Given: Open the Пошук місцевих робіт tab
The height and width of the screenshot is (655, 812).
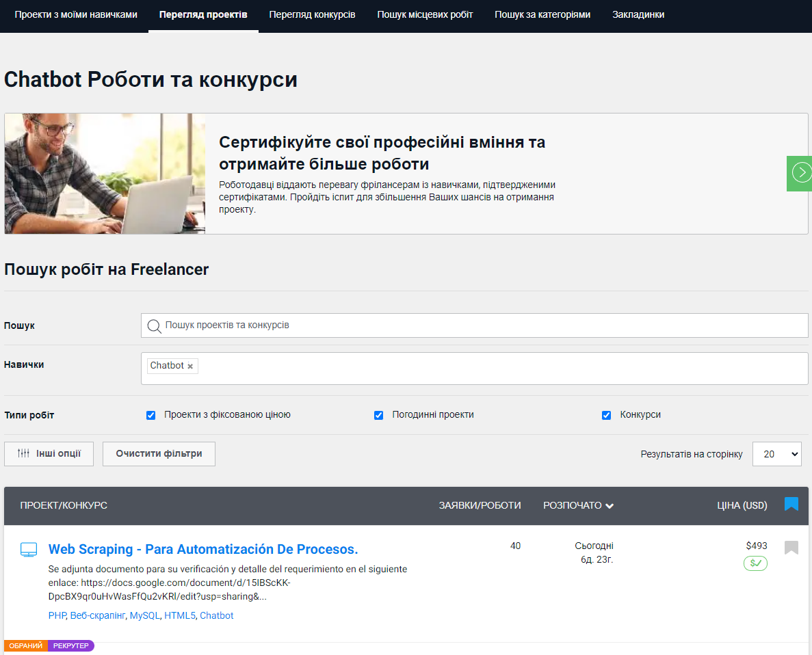Looking at the screenshot, I should coord(425,14).
